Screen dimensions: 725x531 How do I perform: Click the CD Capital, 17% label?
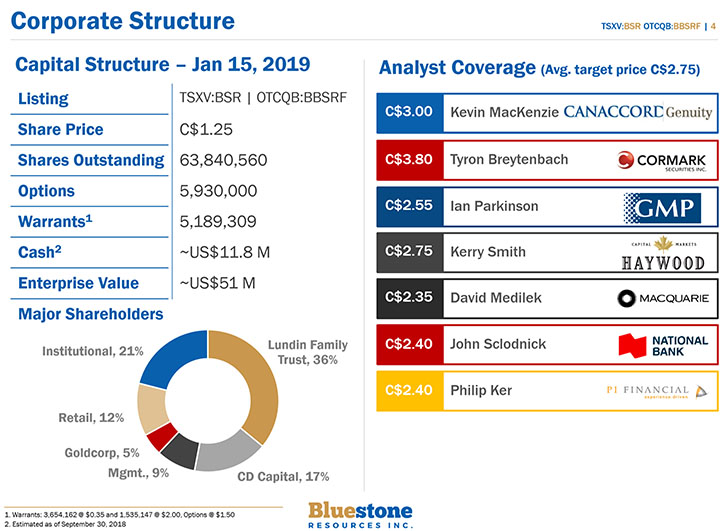(283, 477)
